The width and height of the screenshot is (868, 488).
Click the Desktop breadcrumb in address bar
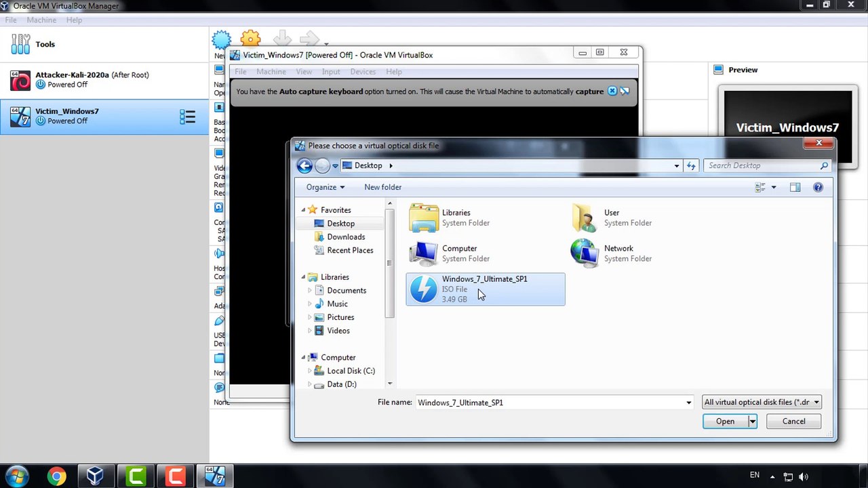tap(368, 165)
